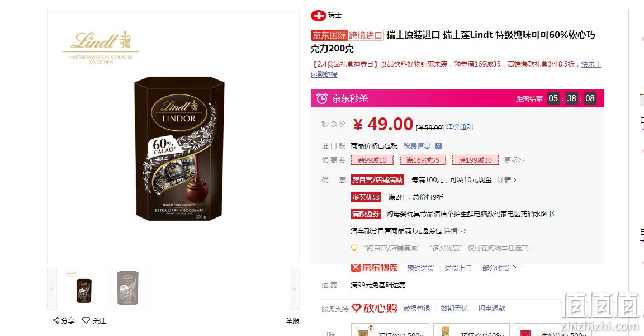Click the tax info question mark icon

(x=439, y=146)
